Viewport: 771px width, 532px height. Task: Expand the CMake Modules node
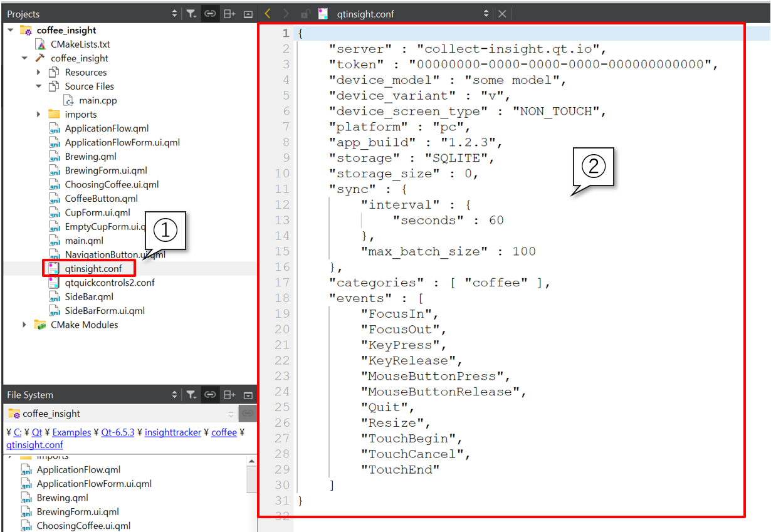pyautogui.click(x=25, y=325)
